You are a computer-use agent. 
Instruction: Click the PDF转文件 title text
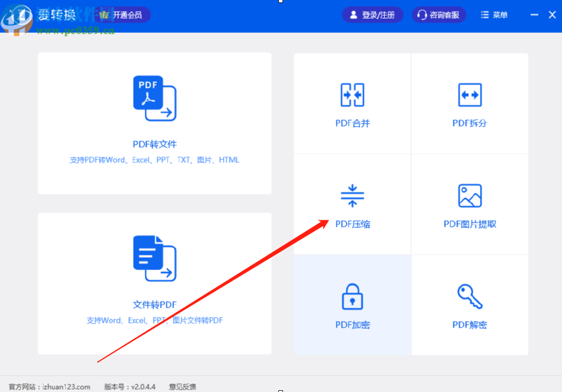(155, 144)
